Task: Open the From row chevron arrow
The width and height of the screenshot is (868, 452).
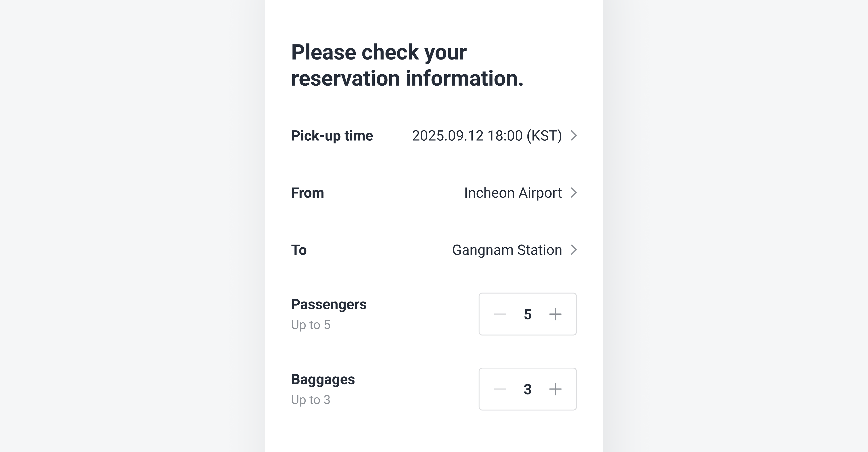Action: coord(574,193)
